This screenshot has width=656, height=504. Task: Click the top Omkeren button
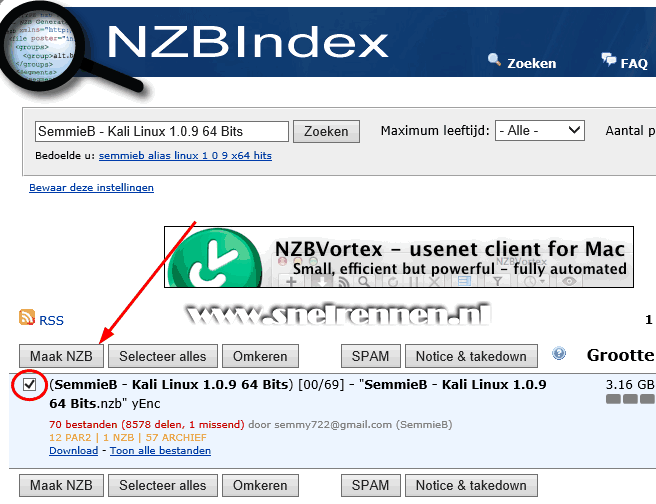point(260,356)
